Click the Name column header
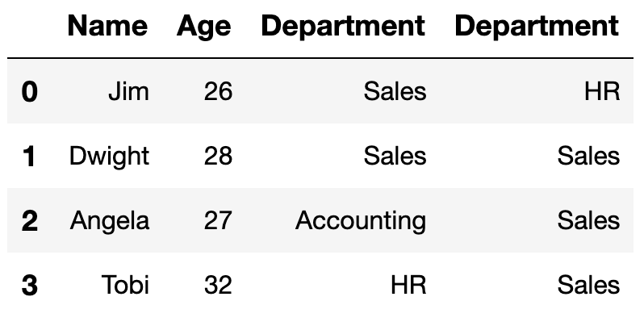This screenshot has height=326, width=644. (x=107, y=26)
